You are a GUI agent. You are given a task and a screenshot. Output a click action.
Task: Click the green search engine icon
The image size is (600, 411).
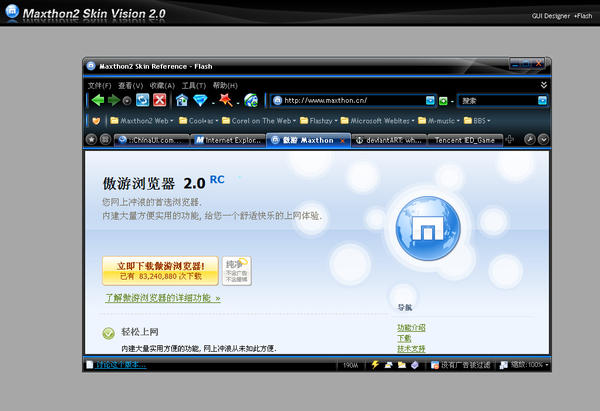tap(443, 101)
